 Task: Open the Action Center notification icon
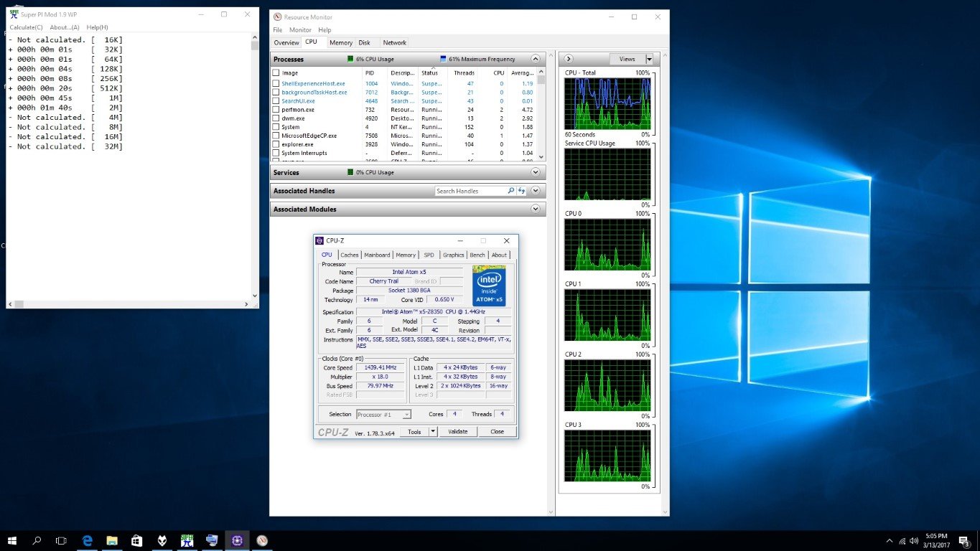(x=964, y=540)
